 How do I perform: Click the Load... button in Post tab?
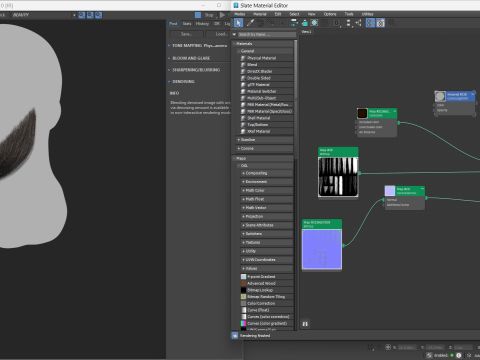tap(218, 34)
